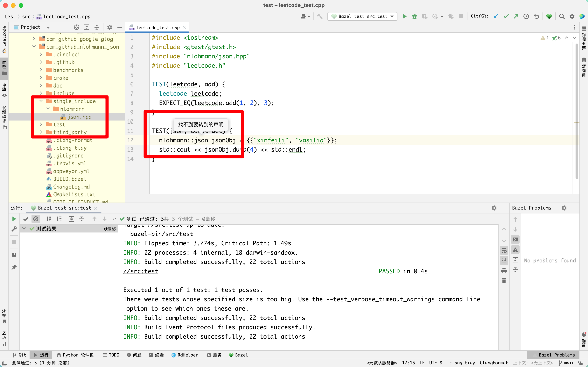588x367 pixels.
Task: Push commits using the Git arrow icon
Action: click(x=515, y=16)
